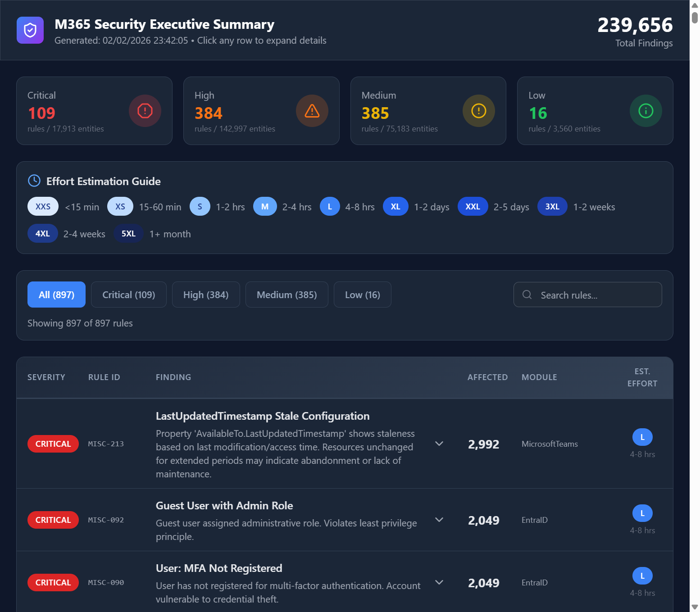Click the LastUpdatedTimestamp Stale Configuration title
The width and height of the screenshot is (700, 612).
click(x=263, y=416)
